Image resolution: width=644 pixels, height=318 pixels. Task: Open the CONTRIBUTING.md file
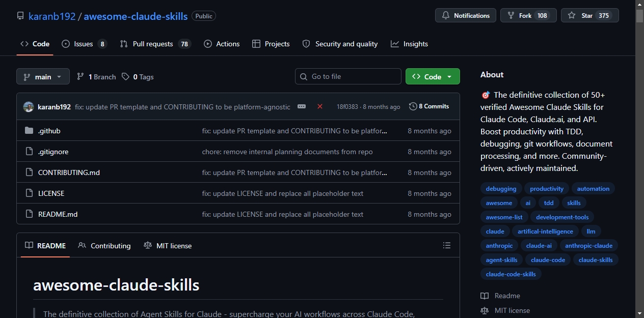tap(69, 172)
